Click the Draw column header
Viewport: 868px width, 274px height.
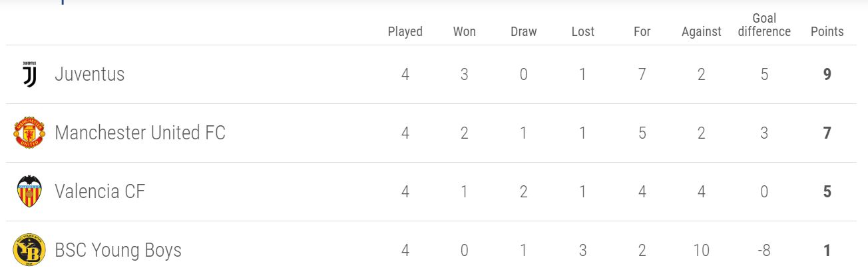(x=524, y=31)
